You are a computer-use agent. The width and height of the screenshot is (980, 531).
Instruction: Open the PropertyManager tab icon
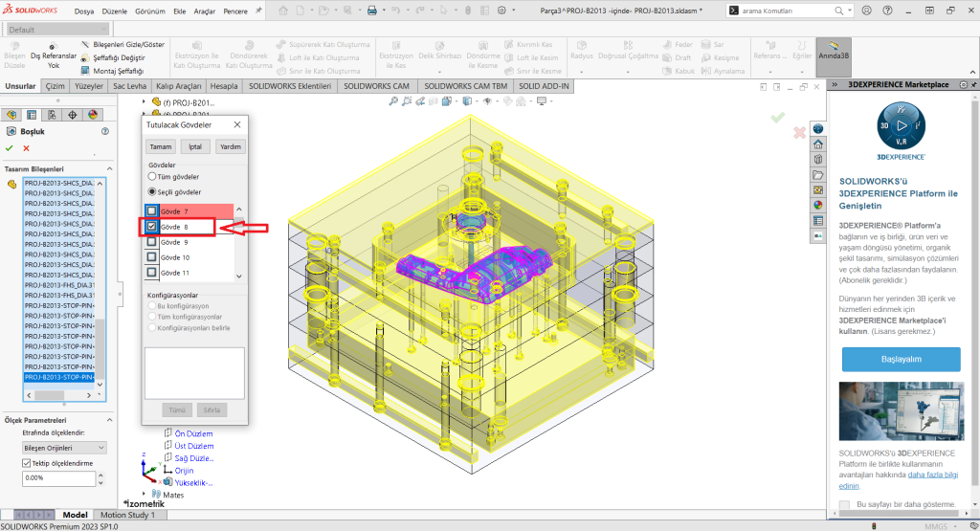pyautogui.click(x=32, y=114)
